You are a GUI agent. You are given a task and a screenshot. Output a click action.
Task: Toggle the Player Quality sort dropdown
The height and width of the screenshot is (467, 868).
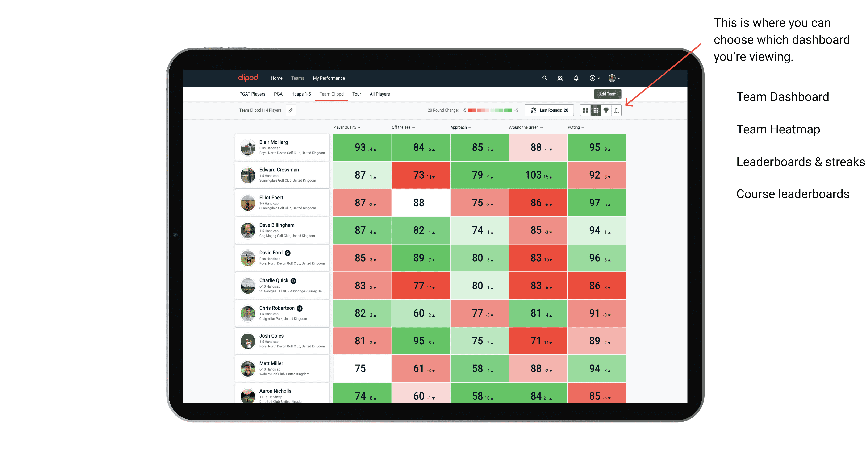(348, 128)
